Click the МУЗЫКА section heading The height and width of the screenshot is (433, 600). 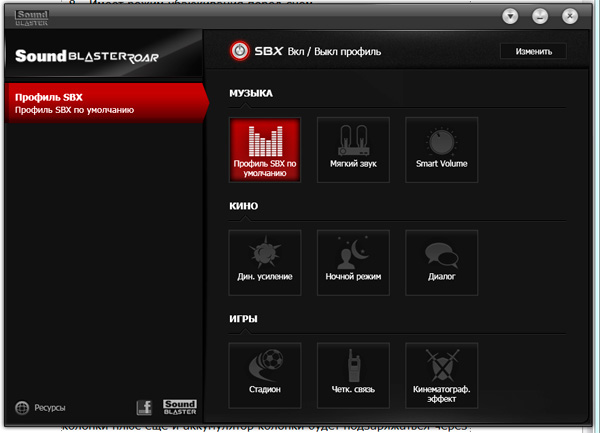[251, 93]
